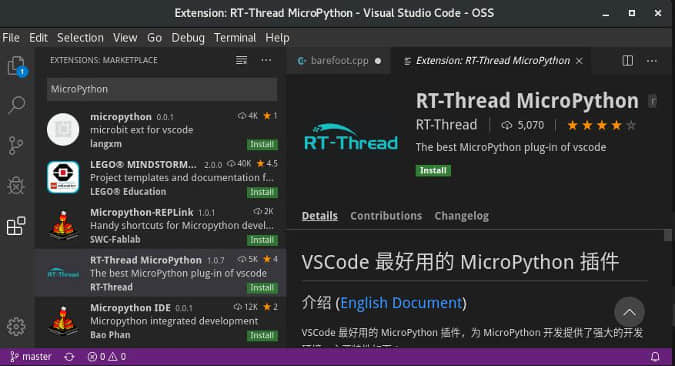Click the 'LEGO® Education' publisher name
This screenshot has width=675, height=366.
click(x=128, y=192)
